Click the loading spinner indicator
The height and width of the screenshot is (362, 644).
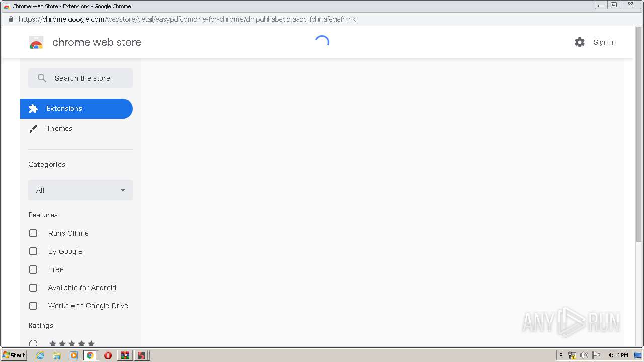pos(322,42)
